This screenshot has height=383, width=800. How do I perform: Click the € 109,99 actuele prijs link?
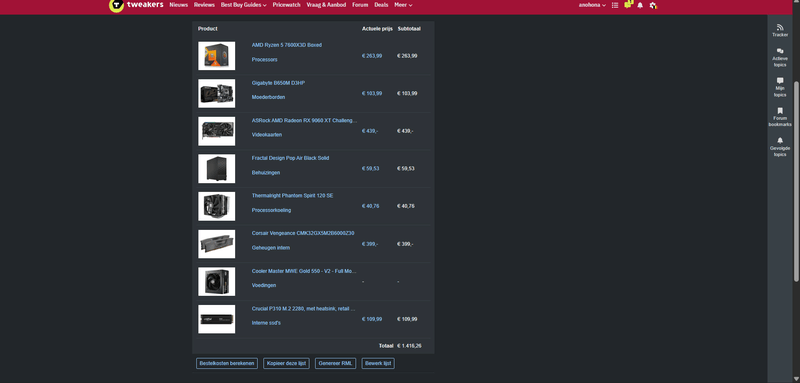point(372,319)
